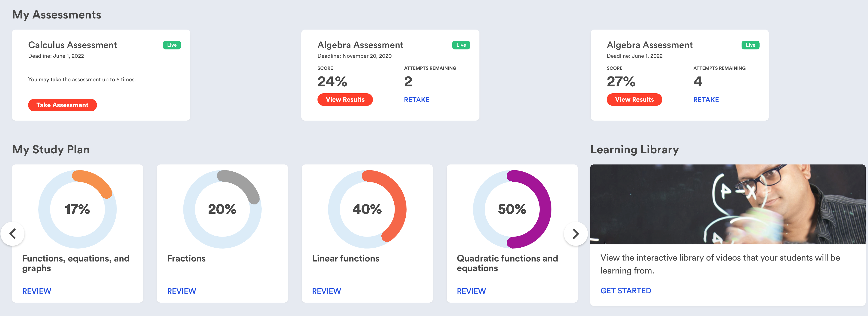Click the Calculus Assessment card title
This screenshot has width=868, height=316.
pos(72,45)
